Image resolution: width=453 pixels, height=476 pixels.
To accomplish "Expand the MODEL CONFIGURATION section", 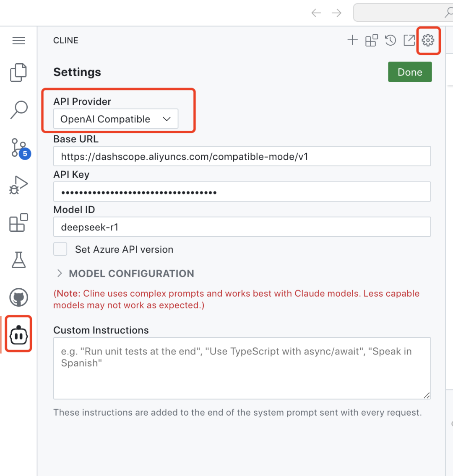I will pyautogui.click(x=126, y=274).
